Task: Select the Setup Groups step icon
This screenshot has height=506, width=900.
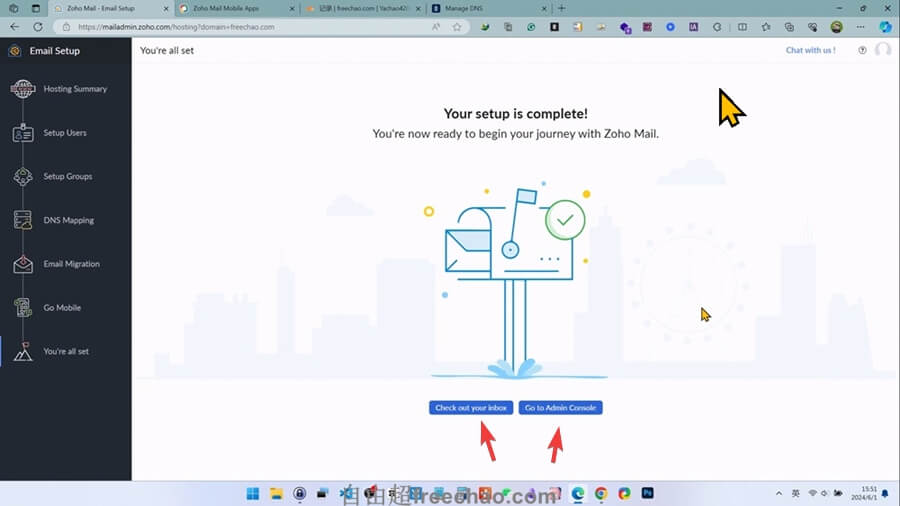Action: coord(23,177)
